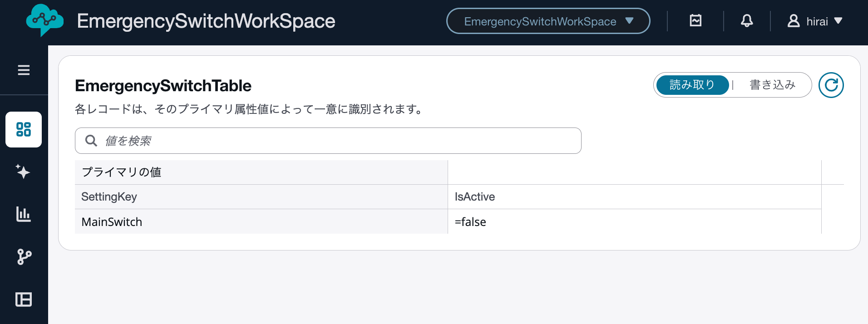The width and height of the screenshot is (868, 324).
Task: Expand the EmergencySwitchWorkSpace workspace dropdown
Action: (548, 21)
